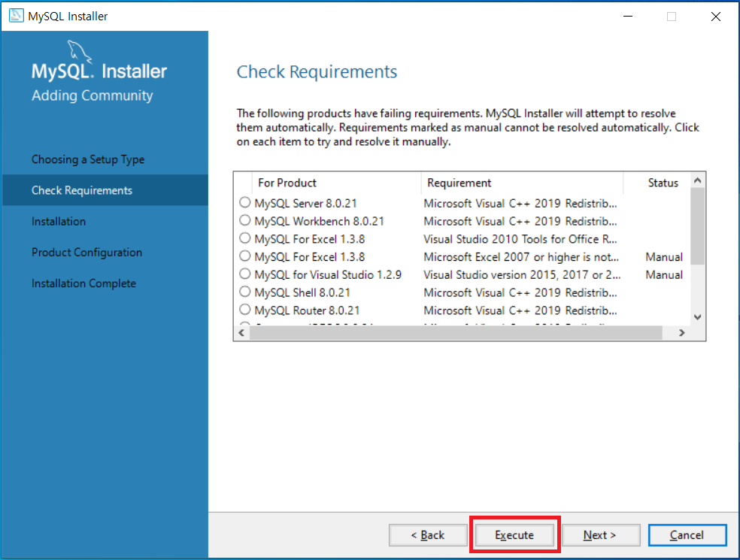Click the Back button
Screen dimensions: 740x560
[x=428, y=535]
